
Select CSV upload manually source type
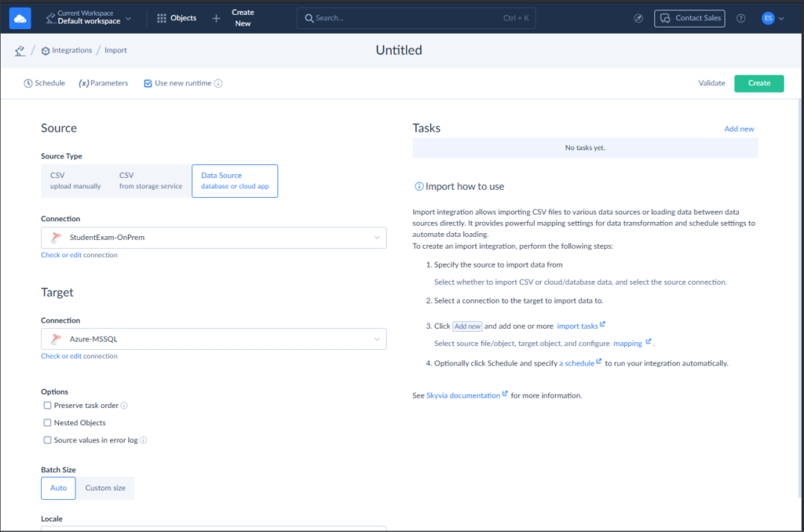click(75, 180)
